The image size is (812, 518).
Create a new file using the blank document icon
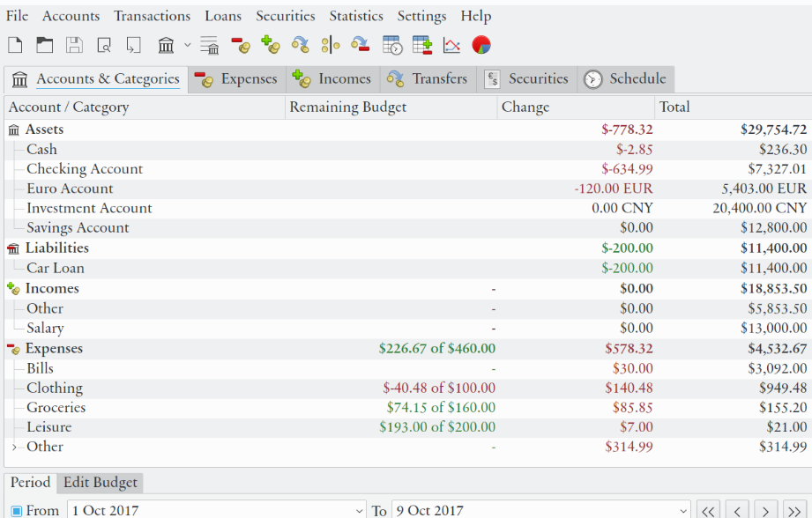(x=15, y=45)
